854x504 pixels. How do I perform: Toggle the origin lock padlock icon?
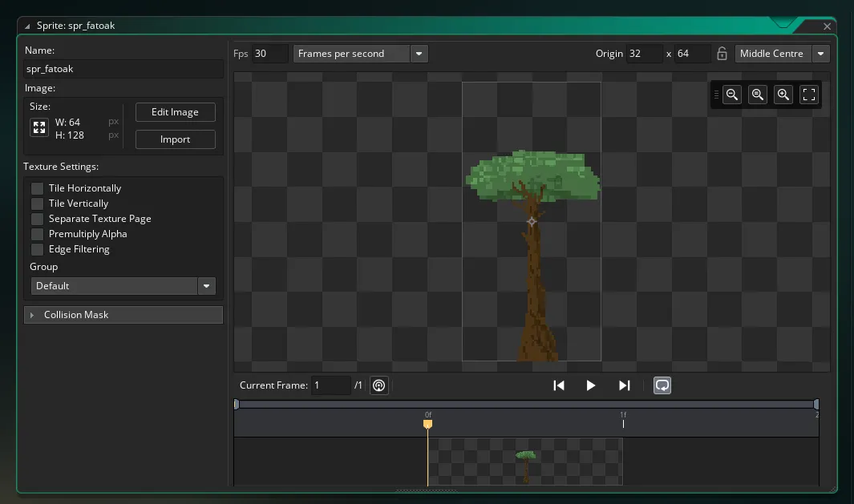click(722, 54)
